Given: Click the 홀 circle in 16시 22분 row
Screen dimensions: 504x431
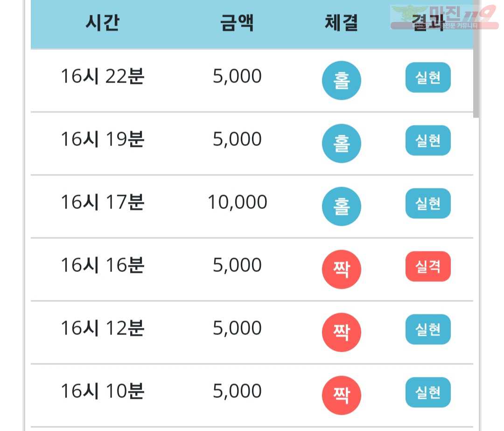Looking at the screenshot, I should click(341, 80).
